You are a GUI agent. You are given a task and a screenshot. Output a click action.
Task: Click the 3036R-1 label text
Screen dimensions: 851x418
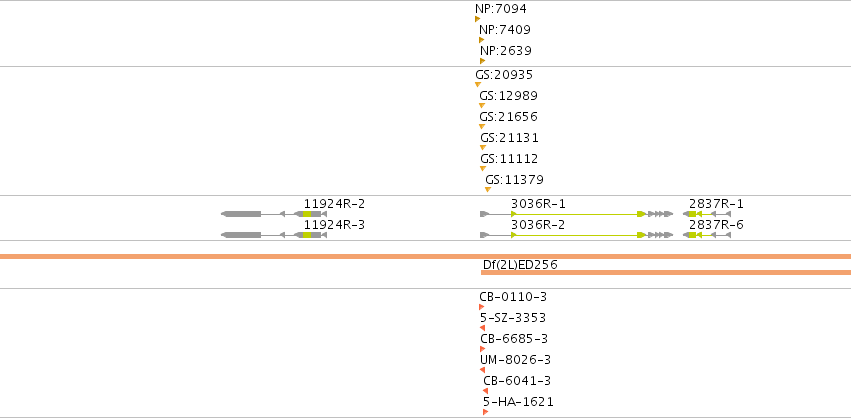(x=538, y=204)
